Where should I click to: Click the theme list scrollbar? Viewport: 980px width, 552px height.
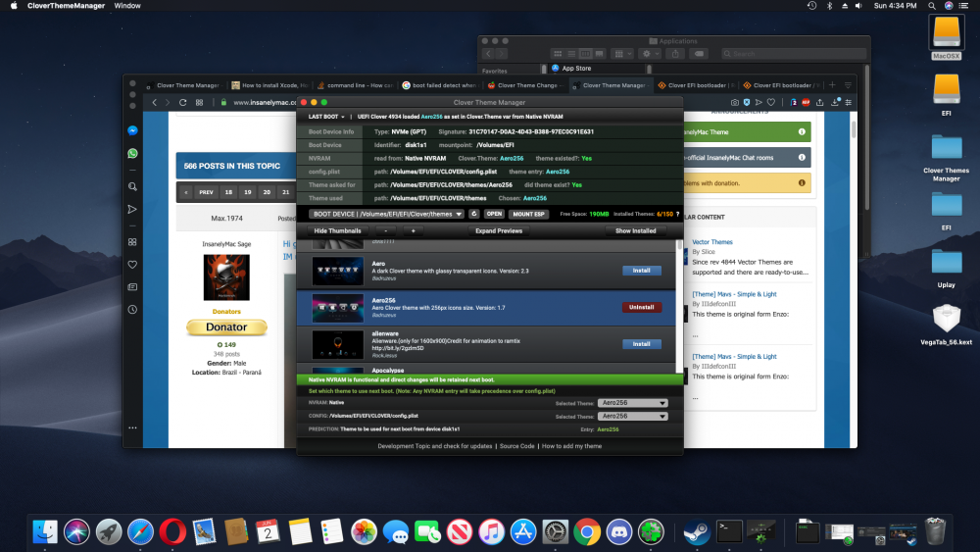point(679,245)
